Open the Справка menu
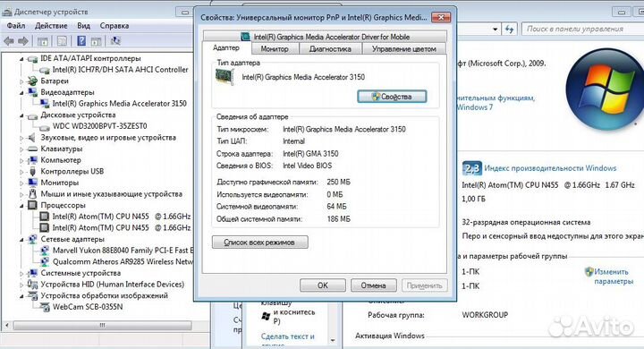This screenshot has height=349, width=644. click(114, 25)
